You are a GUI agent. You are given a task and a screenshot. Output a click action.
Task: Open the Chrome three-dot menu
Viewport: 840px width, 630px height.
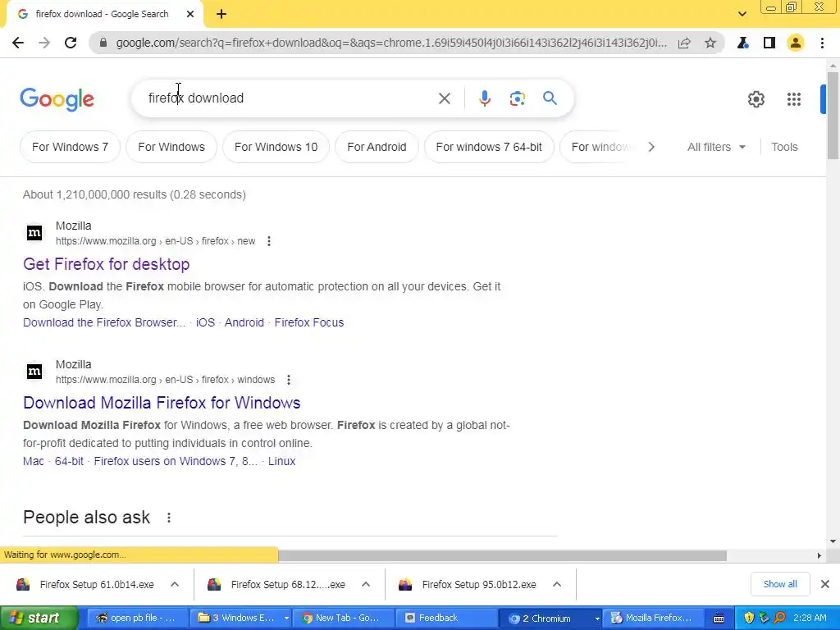pos(822,43)
